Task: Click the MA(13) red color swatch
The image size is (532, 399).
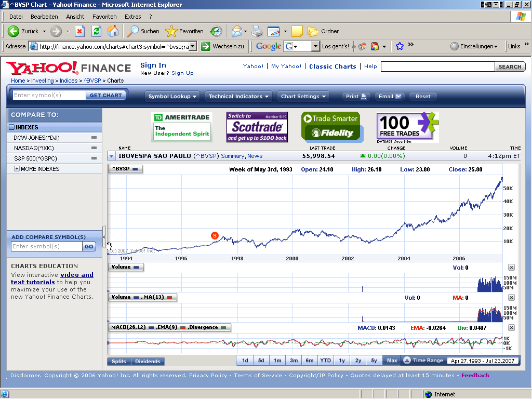Action: 169,297
